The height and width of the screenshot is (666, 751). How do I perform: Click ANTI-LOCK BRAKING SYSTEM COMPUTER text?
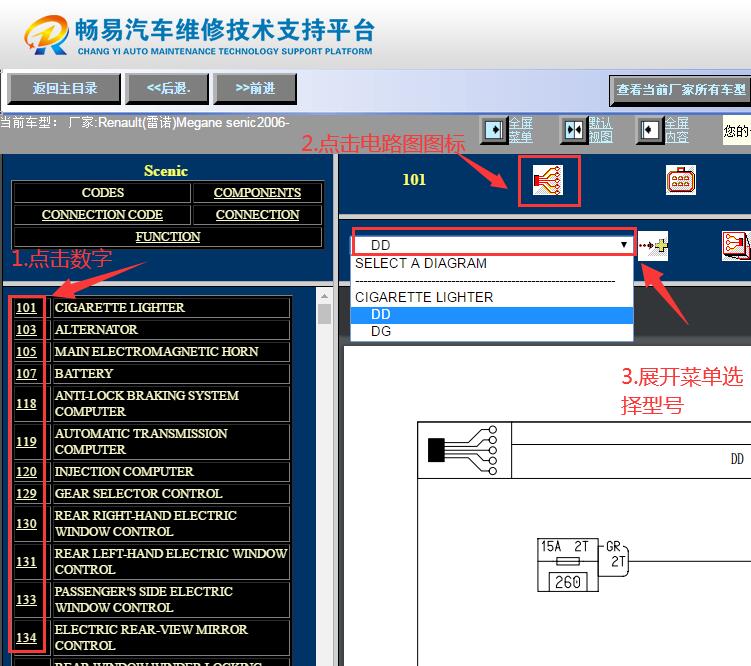point(147,404)
